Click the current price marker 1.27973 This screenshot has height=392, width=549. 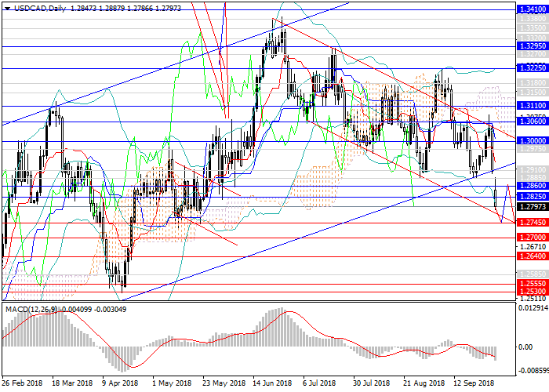(x=533, y=207)
